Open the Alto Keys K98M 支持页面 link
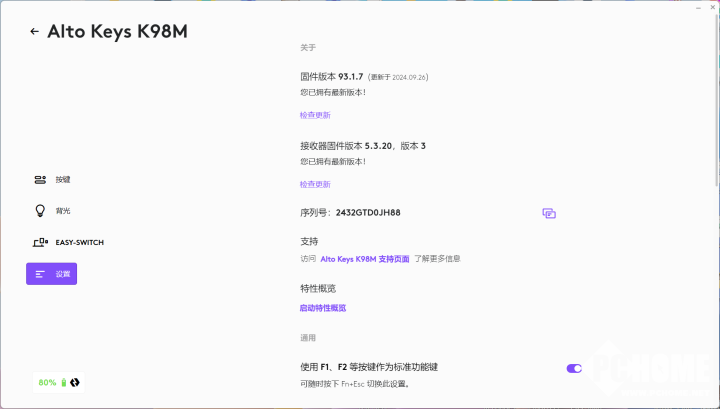The height and width of the screenshot is (409, 720). pyautogui.click(x=365, y=259)
